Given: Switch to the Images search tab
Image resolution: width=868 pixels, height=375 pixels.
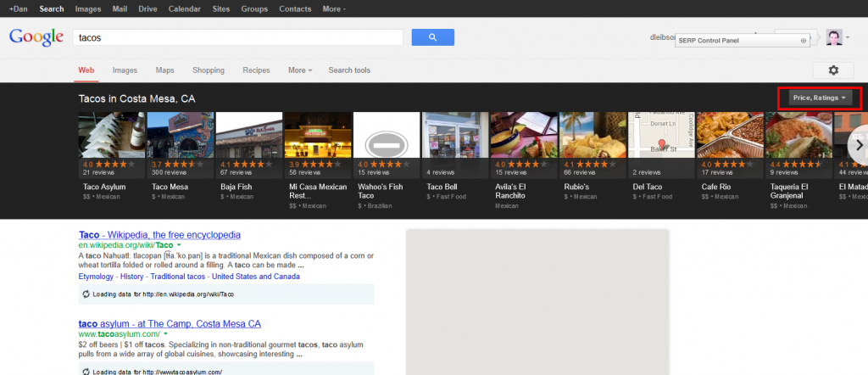Looking at the screenshot, I should pyautogui.click(x=125, y=70).
